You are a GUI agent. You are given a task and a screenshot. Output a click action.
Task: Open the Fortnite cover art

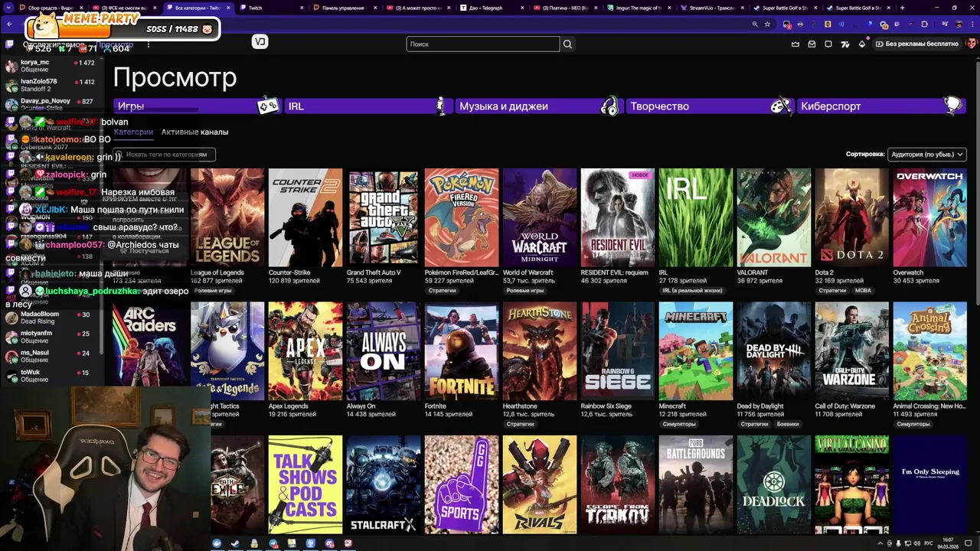pyautogui.click(x=462, y=351)
